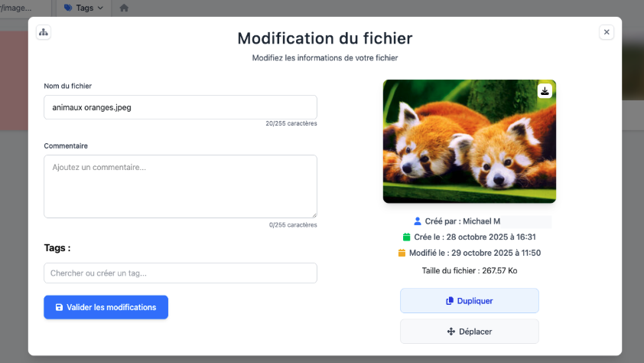This screenshot has width=644, height=363.
Task: Click the orange calendar icon for modification date
Action: [402, 253]
